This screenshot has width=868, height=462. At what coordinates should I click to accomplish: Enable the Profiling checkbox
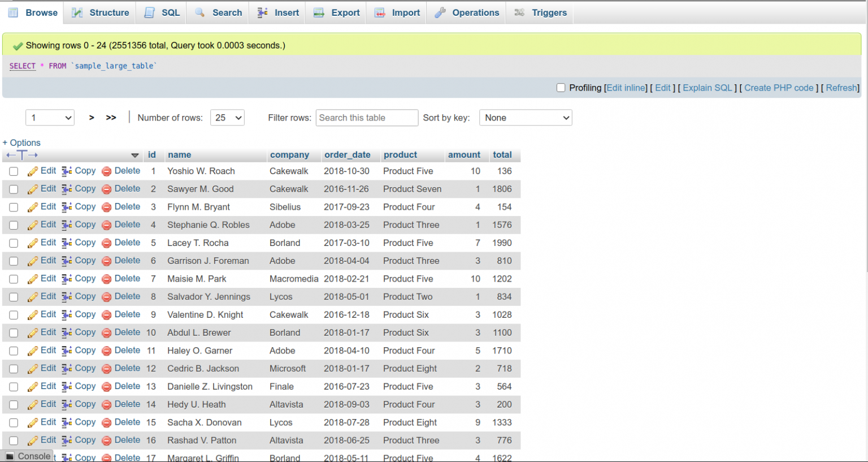click(561, 88)
